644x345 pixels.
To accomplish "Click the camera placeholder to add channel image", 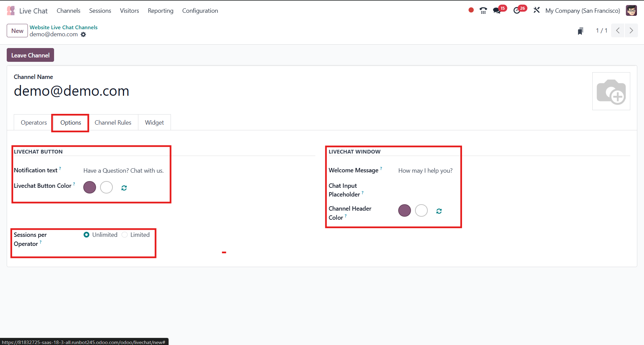I will pos(611,91).
